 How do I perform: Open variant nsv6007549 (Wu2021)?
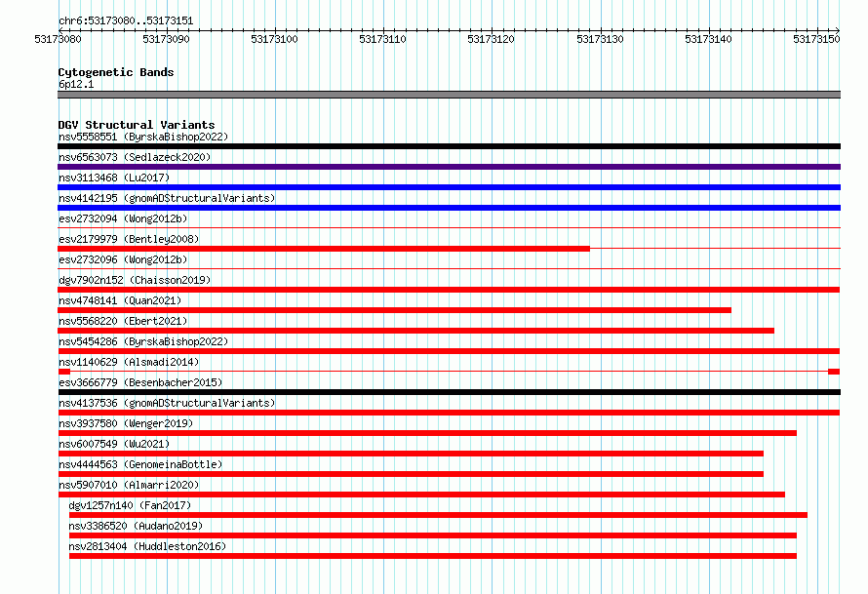click(114, 444)
